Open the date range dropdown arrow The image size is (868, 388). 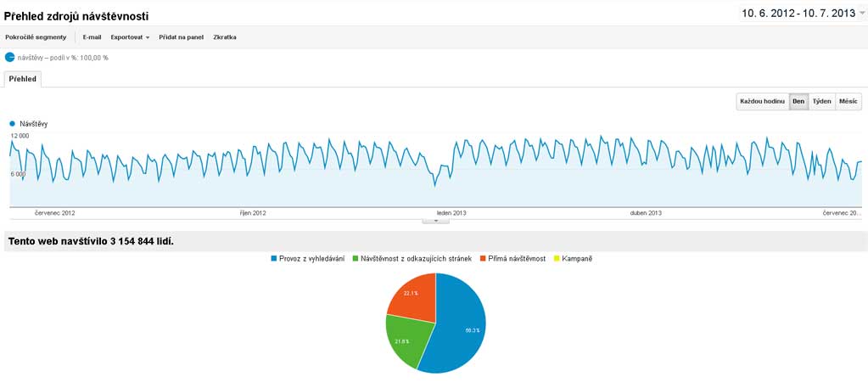(x=862, y=14)
